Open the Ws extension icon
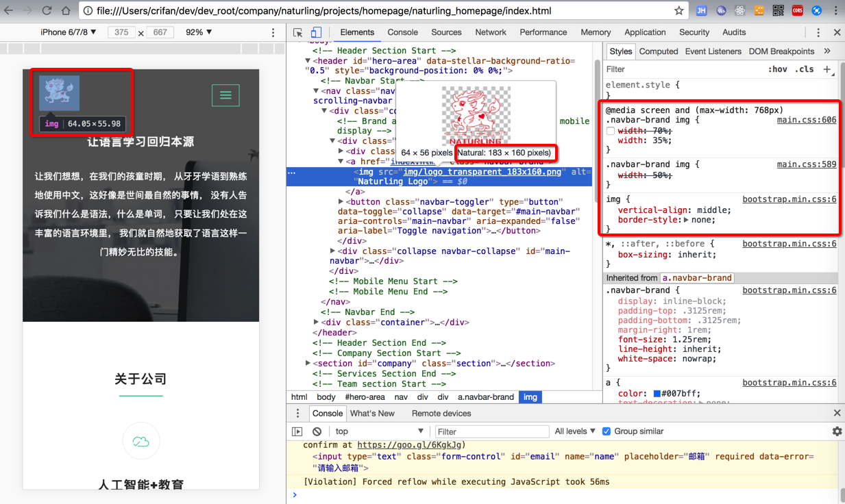This screenshot has height=504, width=845. [721, 10]
